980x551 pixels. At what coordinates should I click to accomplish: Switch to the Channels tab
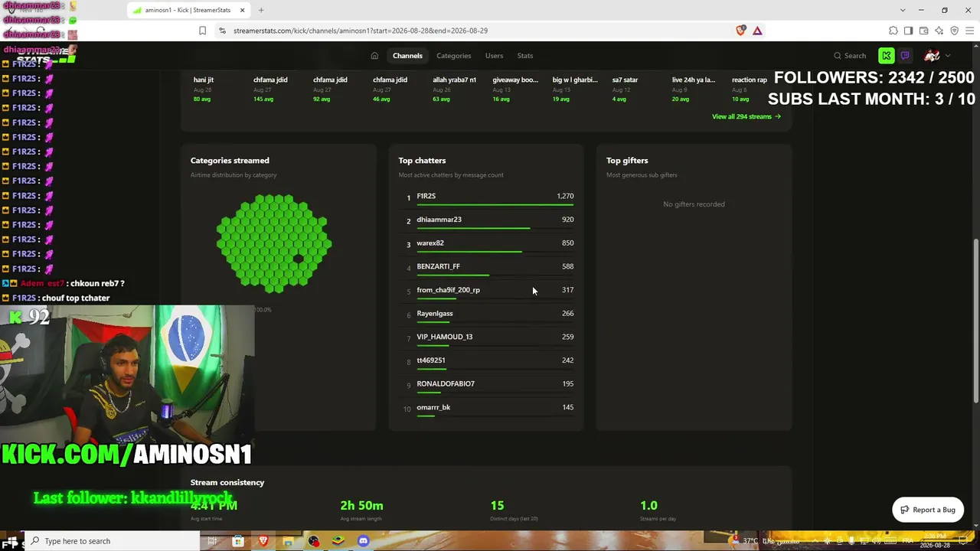click(x=407, y=56)
